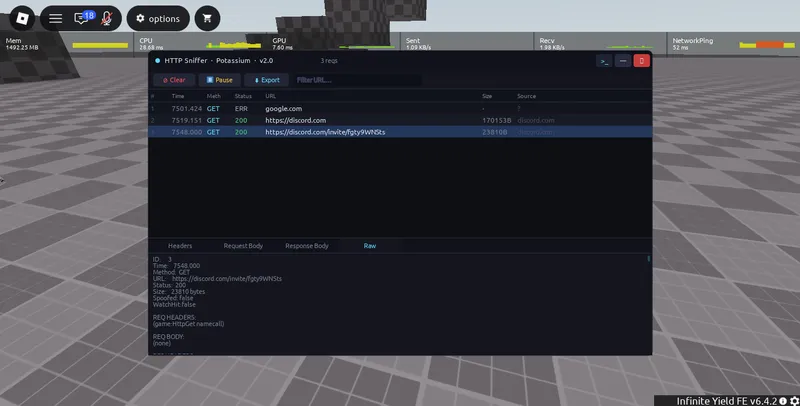Click the Source column header
The image size is (800, 406).
pos(527,96)
